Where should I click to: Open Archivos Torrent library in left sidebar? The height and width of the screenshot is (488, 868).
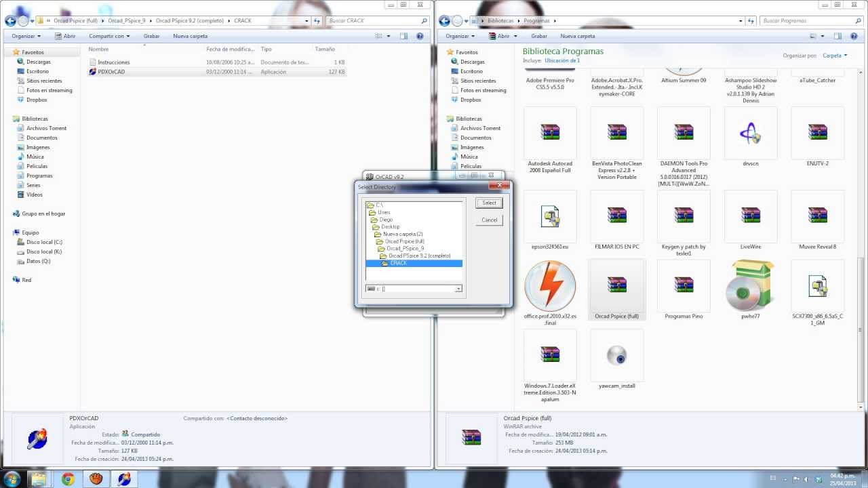[46, 128]
